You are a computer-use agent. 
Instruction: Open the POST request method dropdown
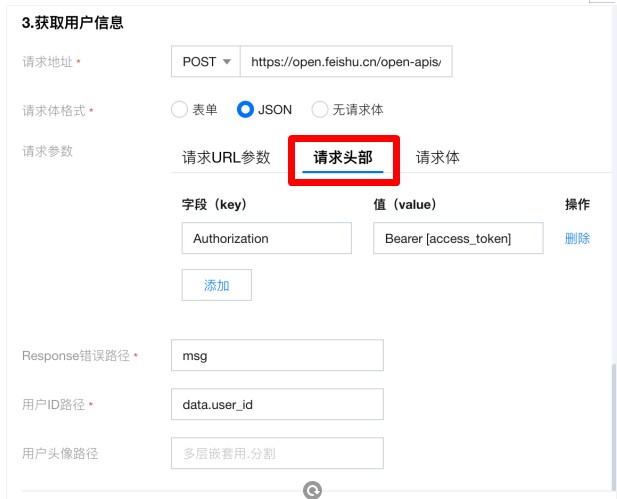tap(206, 61)
